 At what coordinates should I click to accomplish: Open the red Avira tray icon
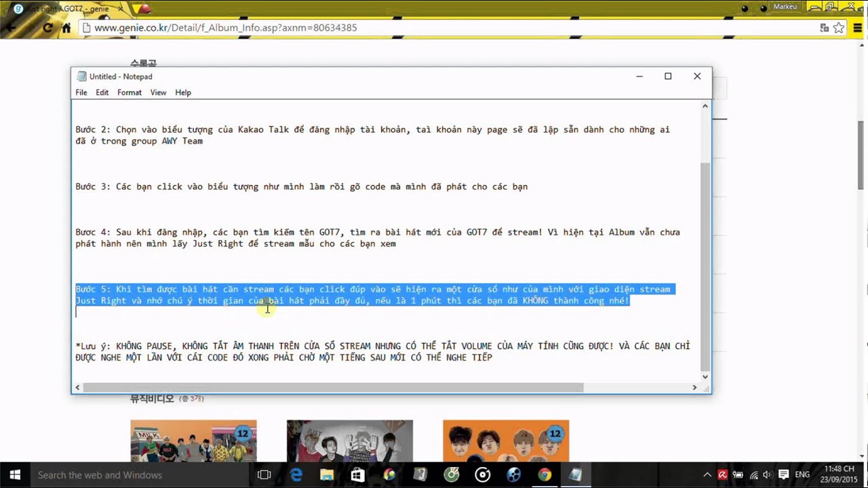click(x=723, y=475)
